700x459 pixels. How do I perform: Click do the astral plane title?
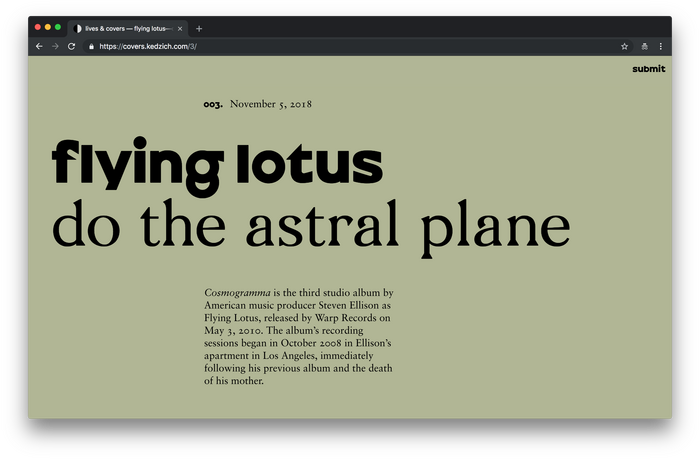(311, 227)
